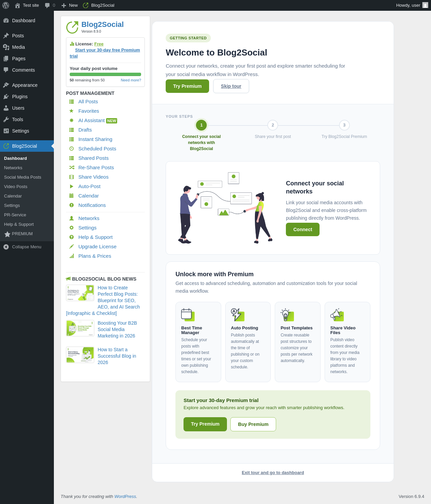This screenshot has width=431, height=504.
Task: Click the Share Videos film icon
Action: [71, 177]
